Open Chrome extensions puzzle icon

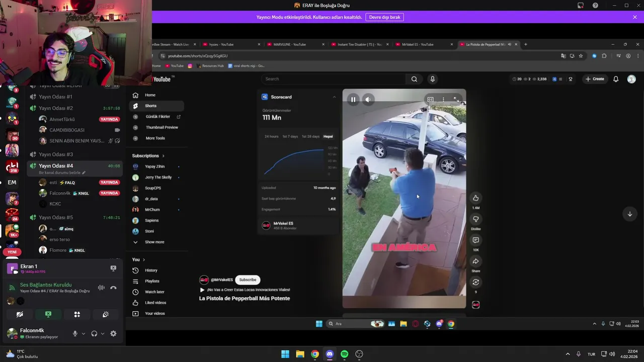(604, 56)
